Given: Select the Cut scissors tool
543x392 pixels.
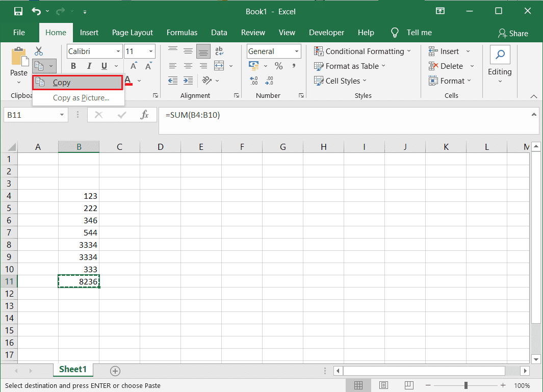Looking at the screenshot, I should point(38,51).
